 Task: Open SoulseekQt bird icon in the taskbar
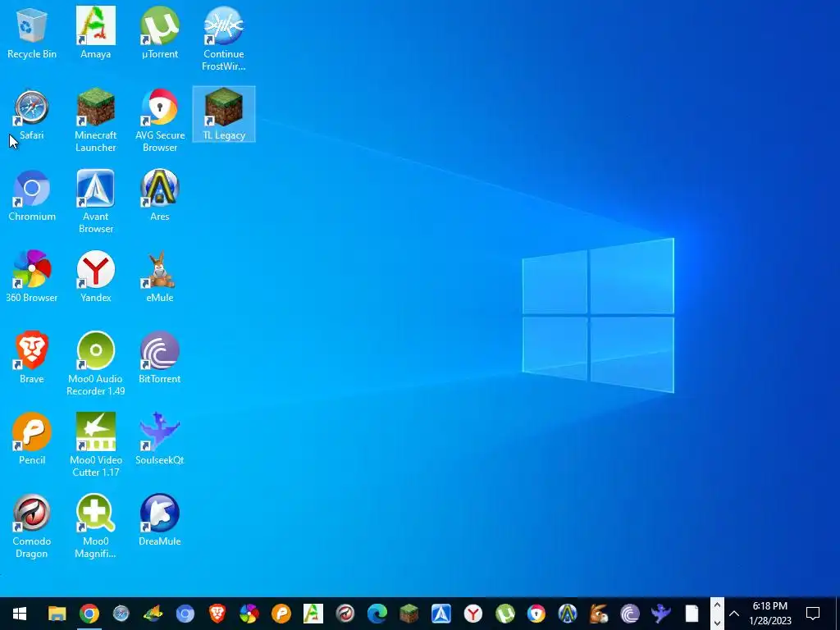pos(660,614)
